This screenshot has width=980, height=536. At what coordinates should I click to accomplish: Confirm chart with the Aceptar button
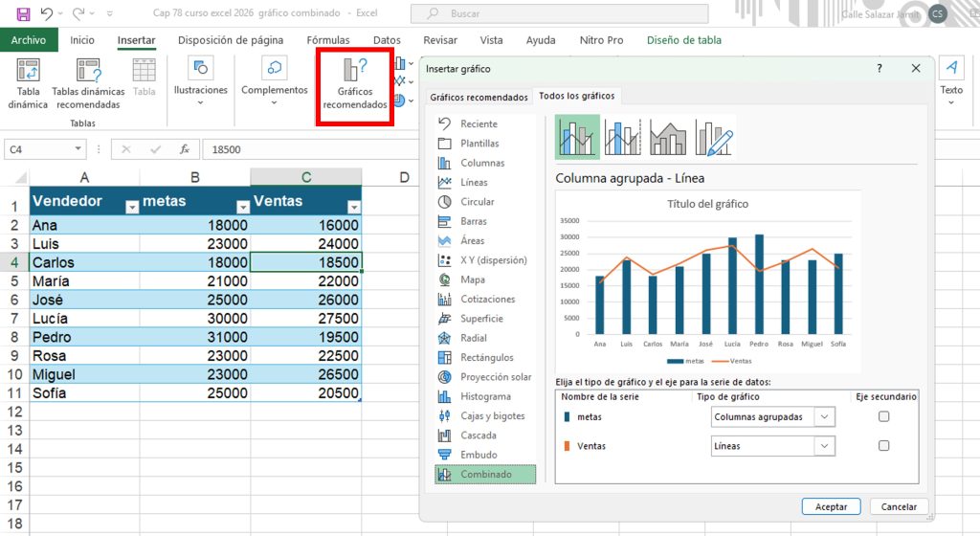(x=831, y=506)
